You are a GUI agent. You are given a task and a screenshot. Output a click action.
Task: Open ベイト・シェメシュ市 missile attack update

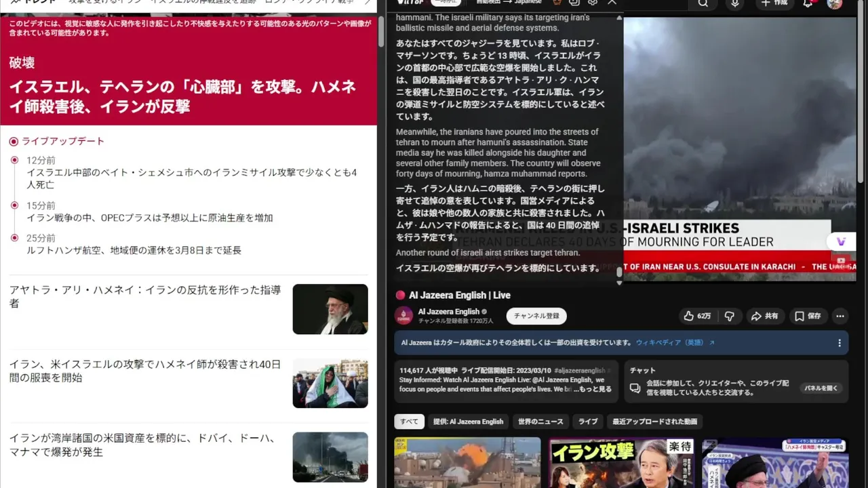click(x=192, y=178)
